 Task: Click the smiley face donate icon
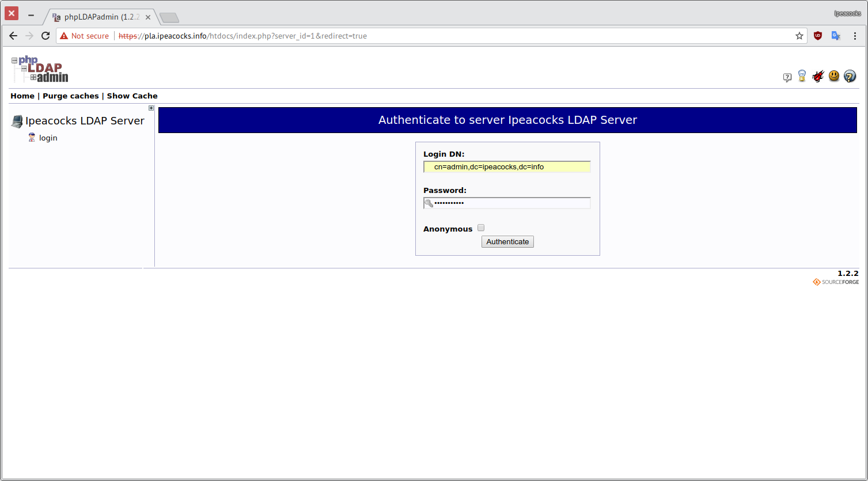coord(834,75)
